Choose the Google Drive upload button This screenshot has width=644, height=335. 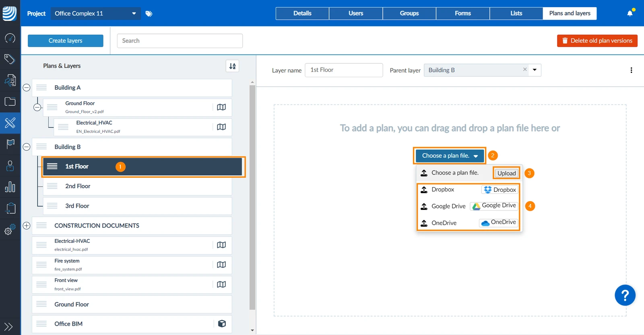click(x=494, y=206)
